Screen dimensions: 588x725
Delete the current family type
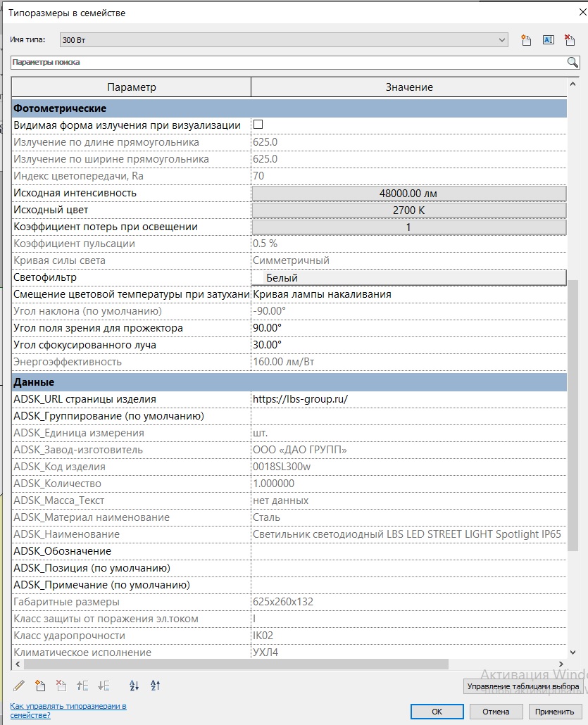click(x=570, y=40)
